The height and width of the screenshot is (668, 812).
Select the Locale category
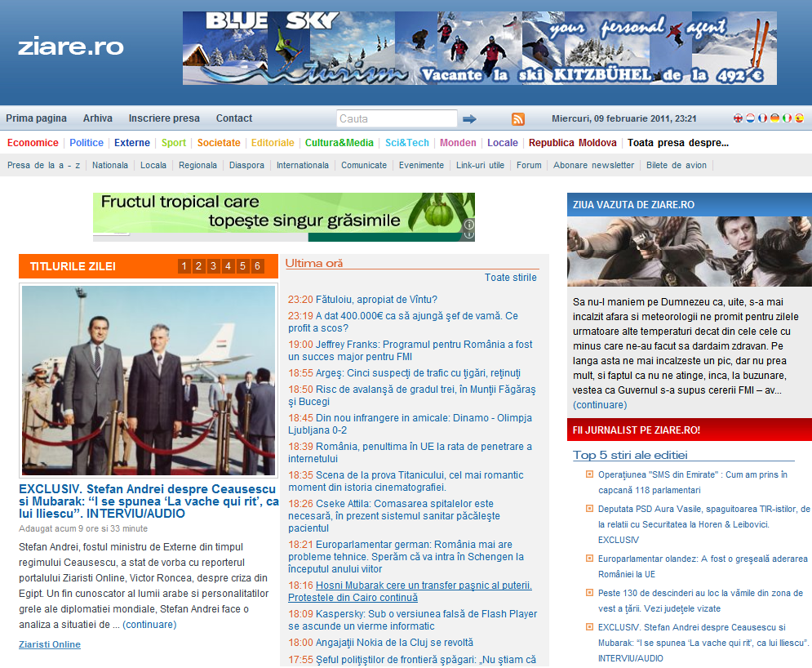click(503, 143)
